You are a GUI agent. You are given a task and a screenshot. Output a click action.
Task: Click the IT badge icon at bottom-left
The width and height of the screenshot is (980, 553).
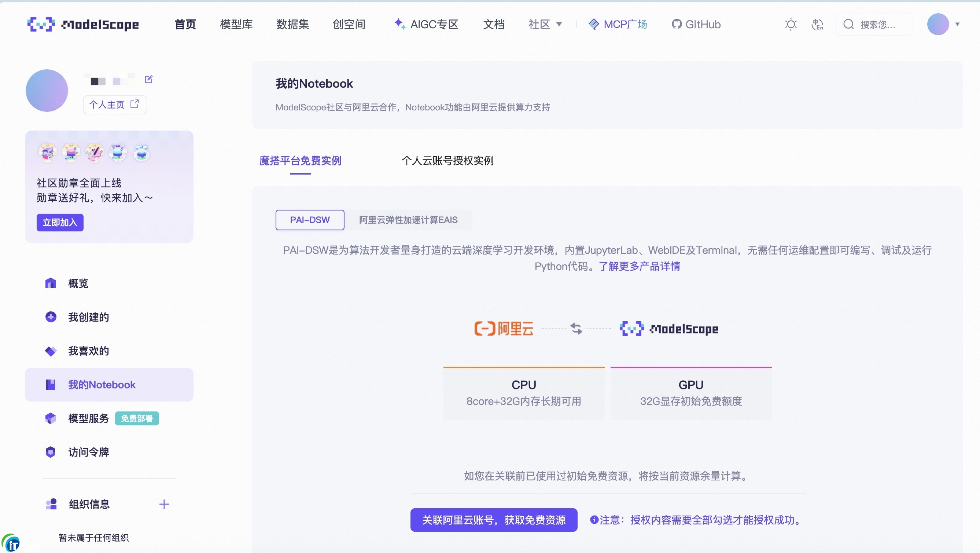(11, 543)
